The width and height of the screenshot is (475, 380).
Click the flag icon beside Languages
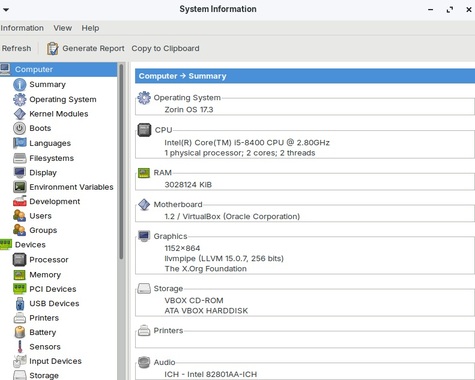[20, 143]
